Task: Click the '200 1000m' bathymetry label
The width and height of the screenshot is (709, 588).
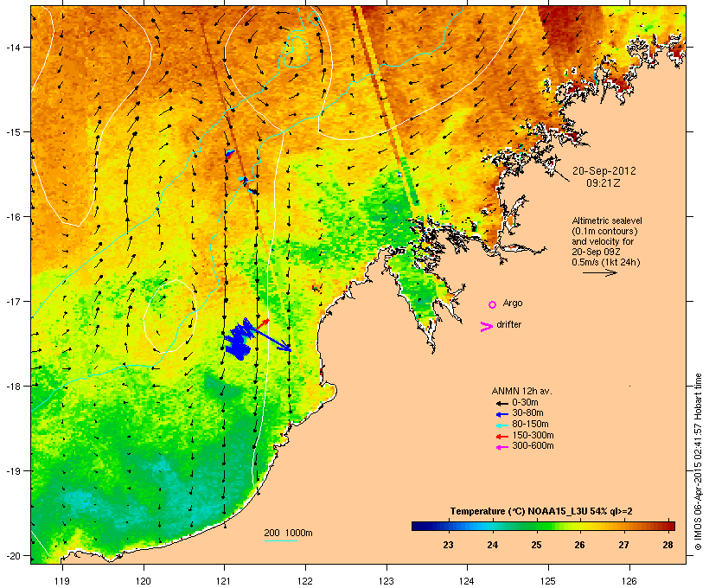Action: (288, 534)
